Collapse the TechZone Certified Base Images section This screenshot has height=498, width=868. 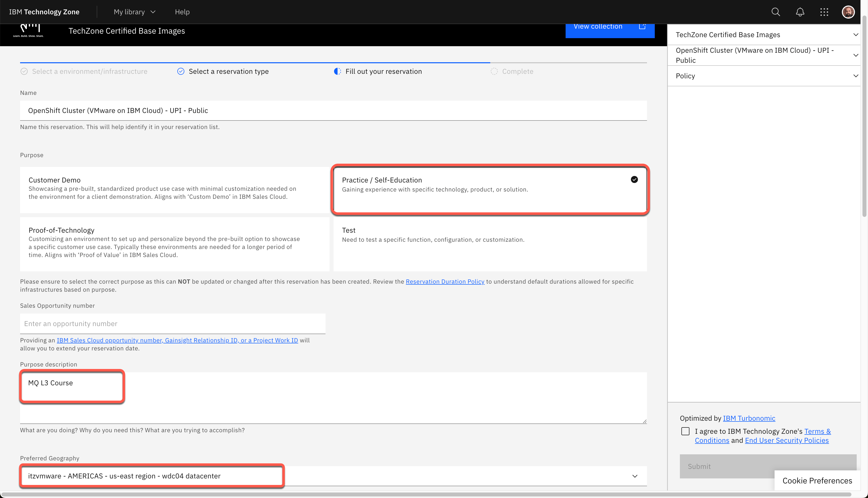click(856, 35)
